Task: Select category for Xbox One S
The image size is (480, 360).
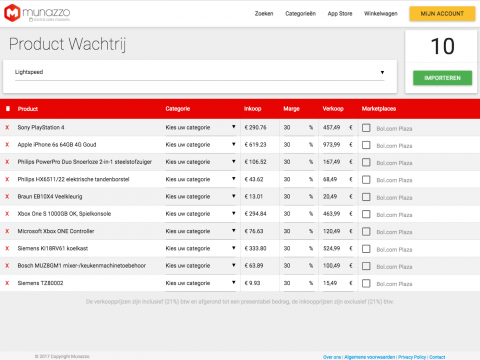Action: 201,214
